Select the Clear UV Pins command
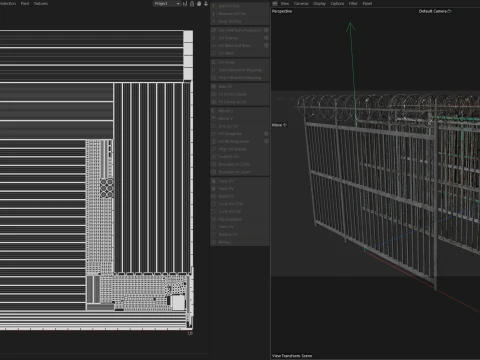The image size is (480, 360). pyautogui.click(x=230, y=21)
